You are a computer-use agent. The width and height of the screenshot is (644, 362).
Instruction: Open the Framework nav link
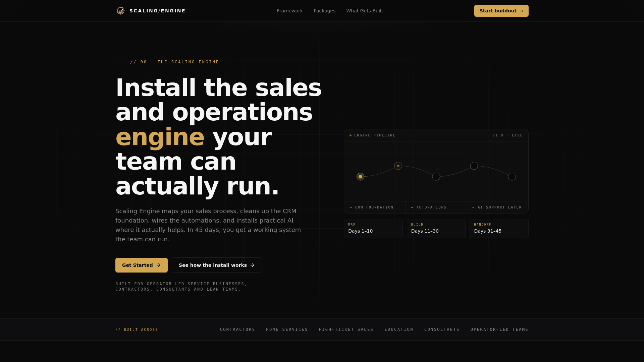290,11
